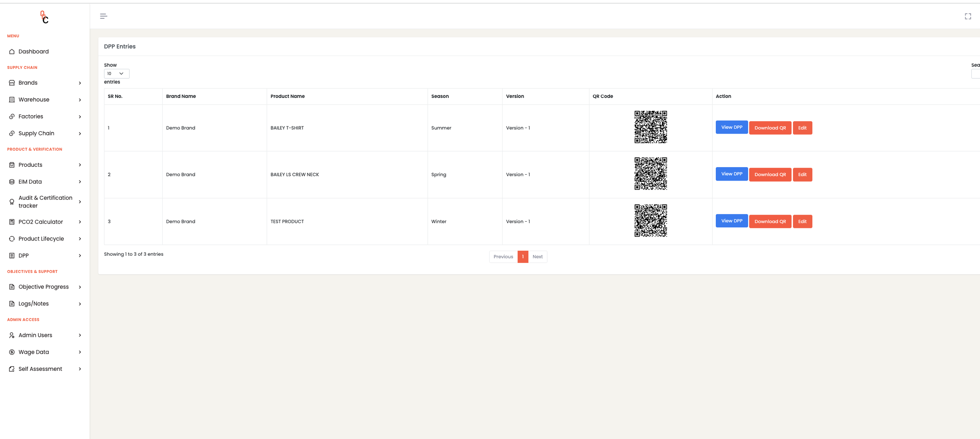Expand the Brands submenu chevron
980x439 pixels.
point(80,83)
